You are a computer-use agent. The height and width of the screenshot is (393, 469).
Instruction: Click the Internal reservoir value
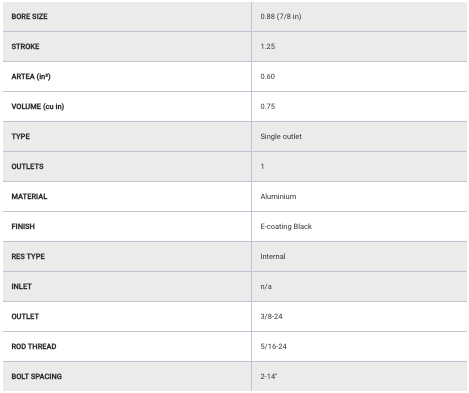273,256
